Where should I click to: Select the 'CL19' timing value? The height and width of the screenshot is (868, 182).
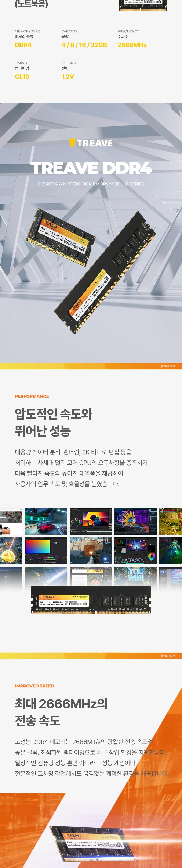(x=22, y=77)
